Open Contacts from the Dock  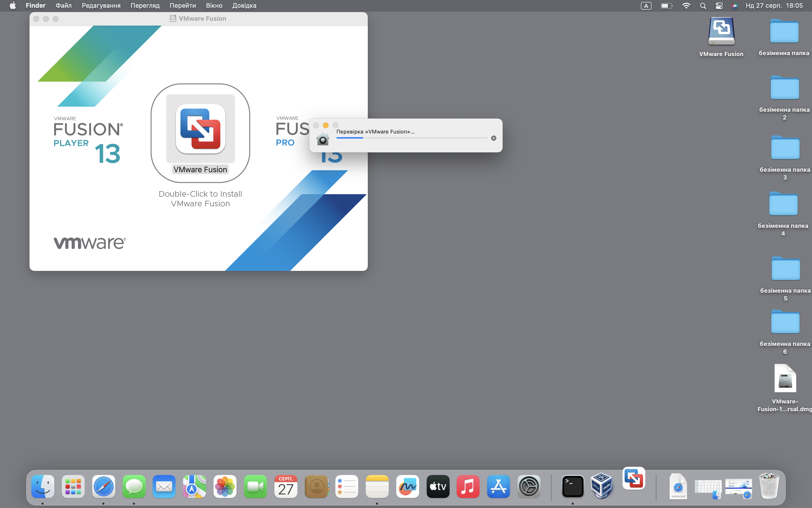click(x=316, y=486)
